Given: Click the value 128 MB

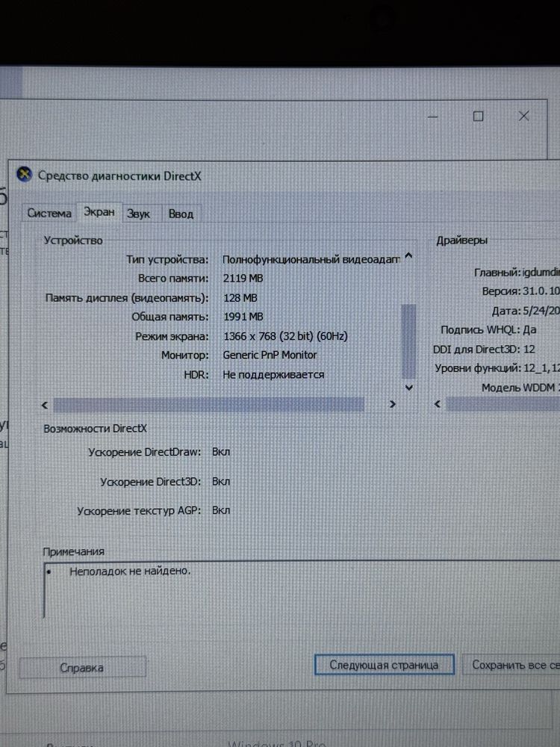Looking at the screenshot, I should click(240, 298).
